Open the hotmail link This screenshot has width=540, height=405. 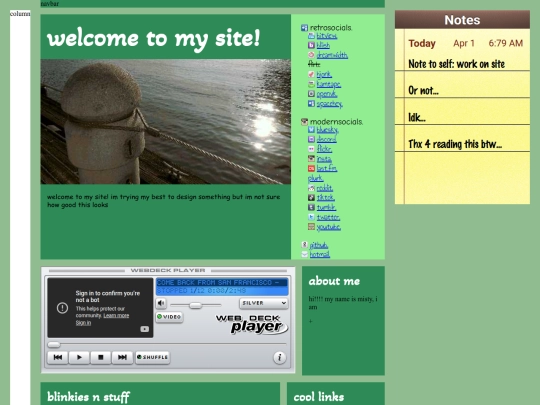point(320,254)
